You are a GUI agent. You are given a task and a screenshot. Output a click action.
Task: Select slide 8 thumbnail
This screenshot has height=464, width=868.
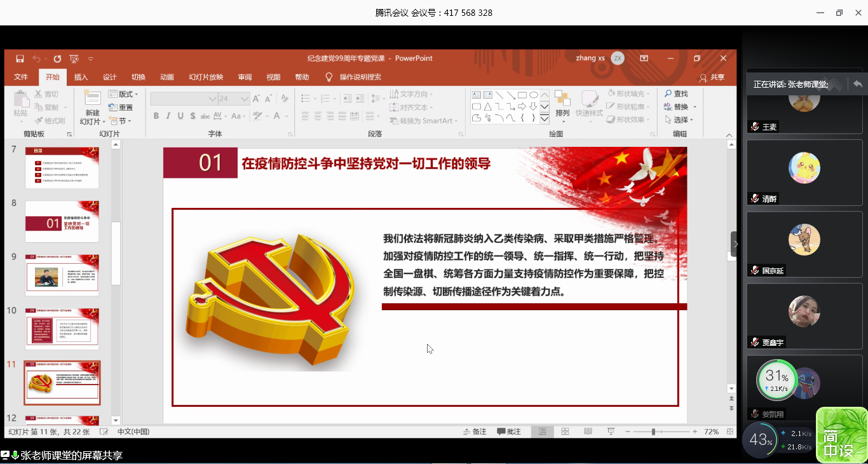(x=62, y=221)
